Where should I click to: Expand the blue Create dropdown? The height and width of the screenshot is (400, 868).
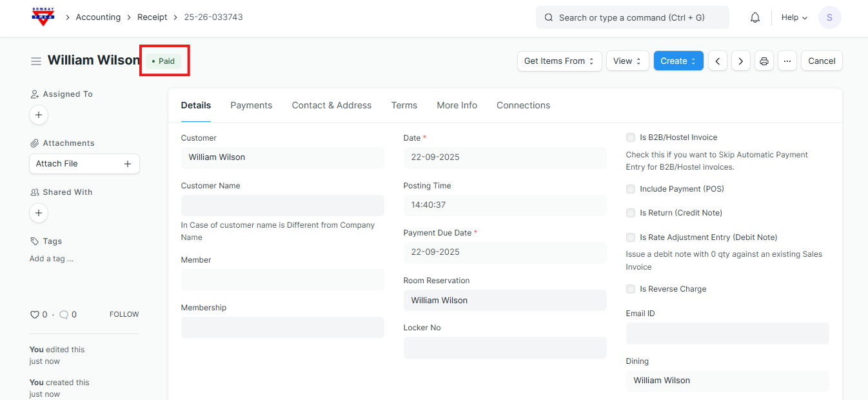pos(678,61)
